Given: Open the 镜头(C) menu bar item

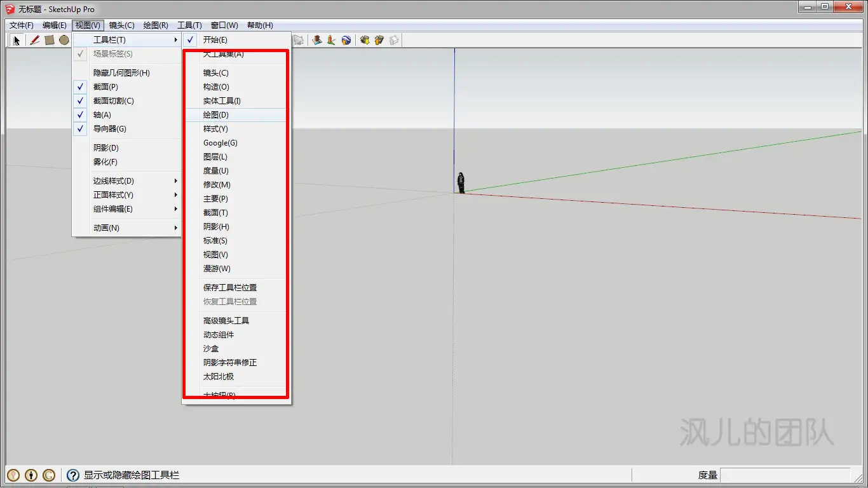Looking at the screenshot, I should [x=122, y=25].
